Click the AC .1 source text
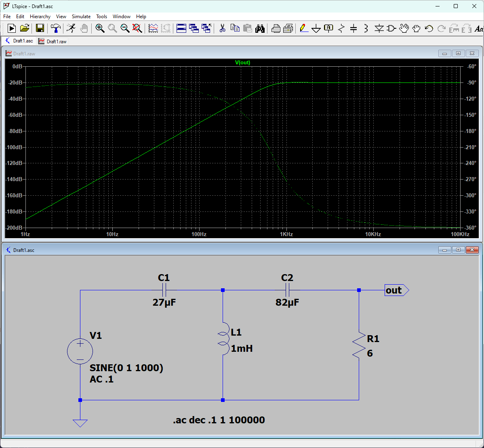This screenshot has height=448, width=484. [101, 379]
